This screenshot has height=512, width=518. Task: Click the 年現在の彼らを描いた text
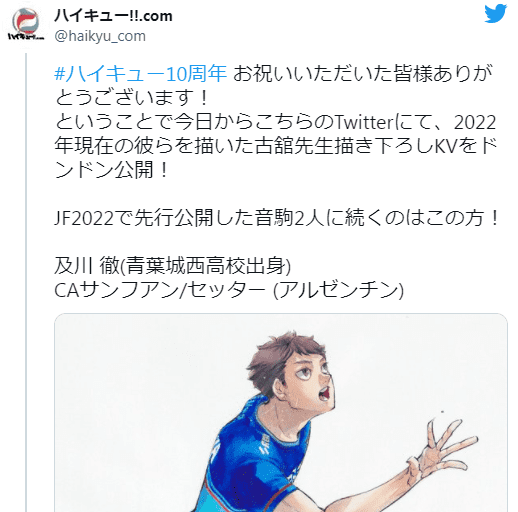[x=154, y=146]
